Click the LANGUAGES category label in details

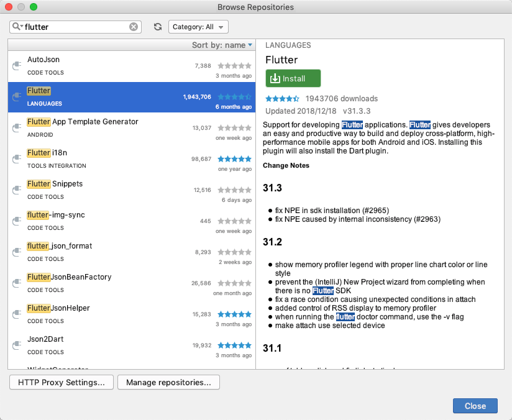coord(288,45)
